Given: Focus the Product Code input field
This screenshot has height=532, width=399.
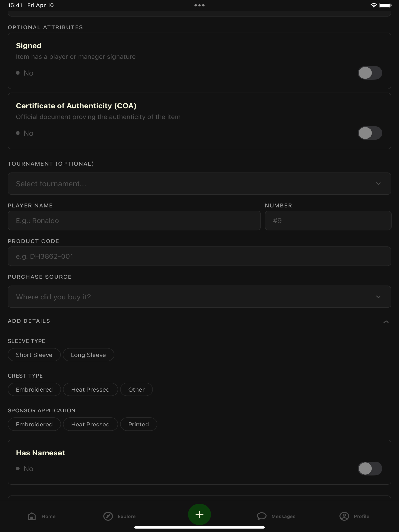Looking at the screenshot, I should pos(199,256).
